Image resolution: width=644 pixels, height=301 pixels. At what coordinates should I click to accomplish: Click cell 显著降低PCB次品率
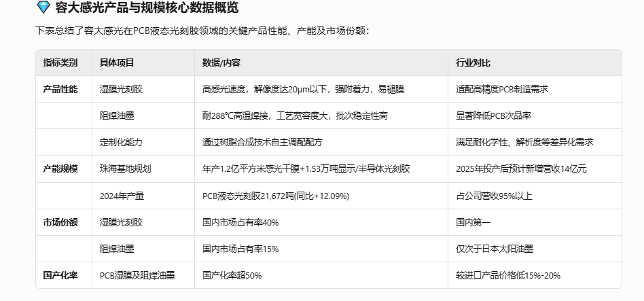[x=494, y=116]
